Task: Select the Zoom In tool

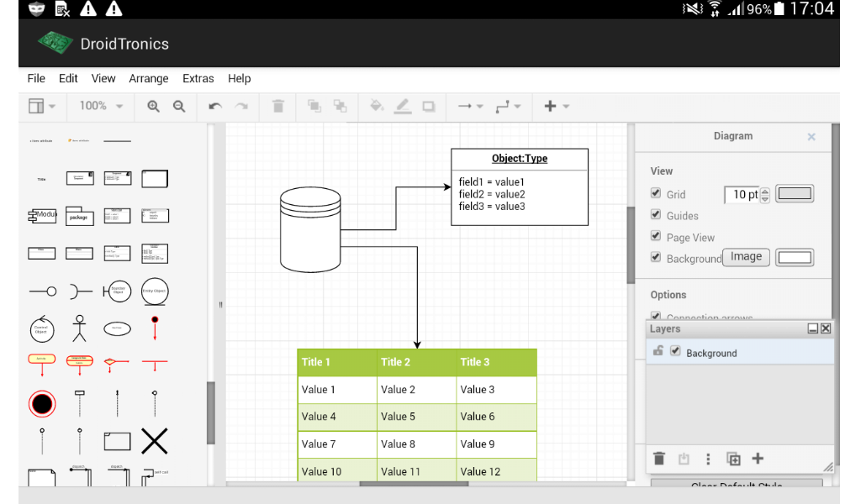Action: pyautogui.click(x=152, y=107)
